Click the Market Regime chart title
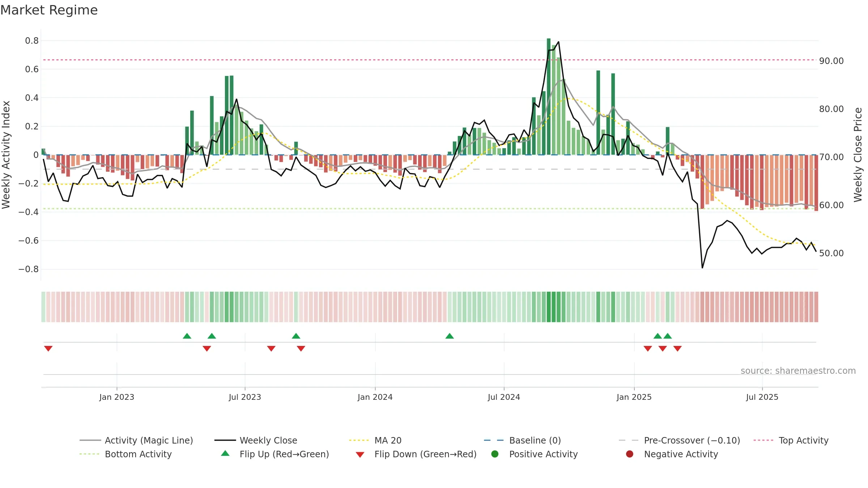 click(x=49, y=10)
